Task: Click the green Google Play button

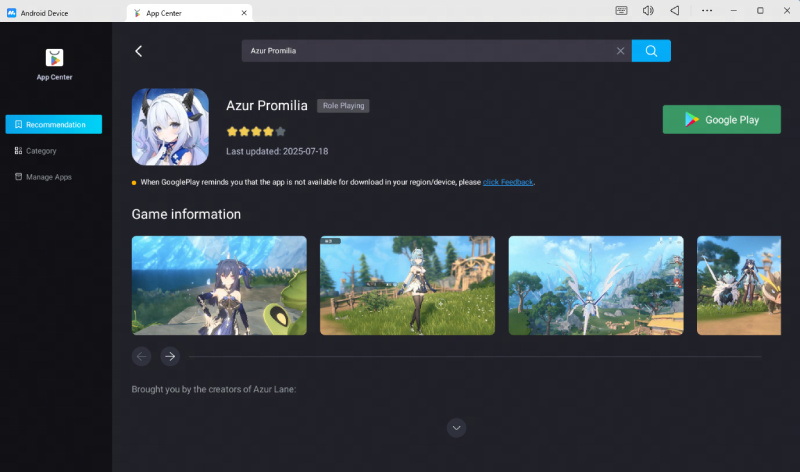Action: tap(721, 120)
